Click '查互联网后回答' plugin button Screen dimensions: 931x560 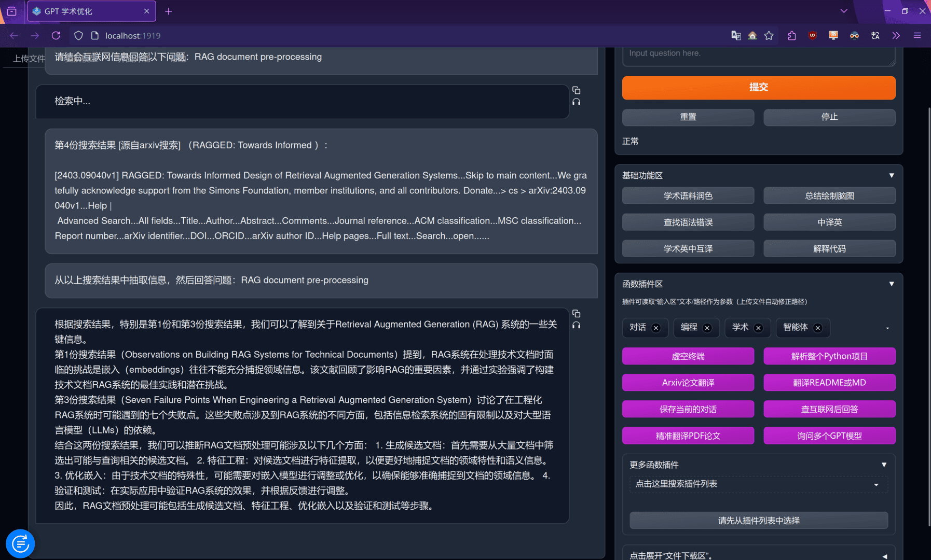pyautogui.click(x=829, y=409)
